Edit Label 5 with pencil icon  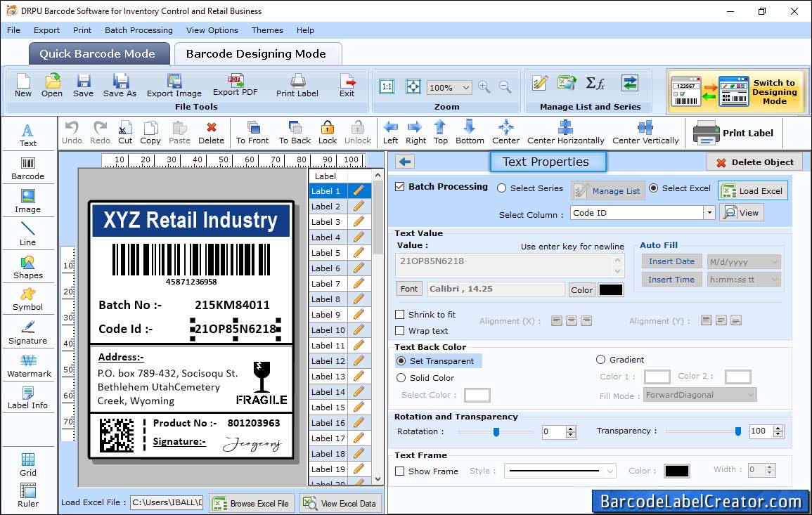(x=359, y=253)
